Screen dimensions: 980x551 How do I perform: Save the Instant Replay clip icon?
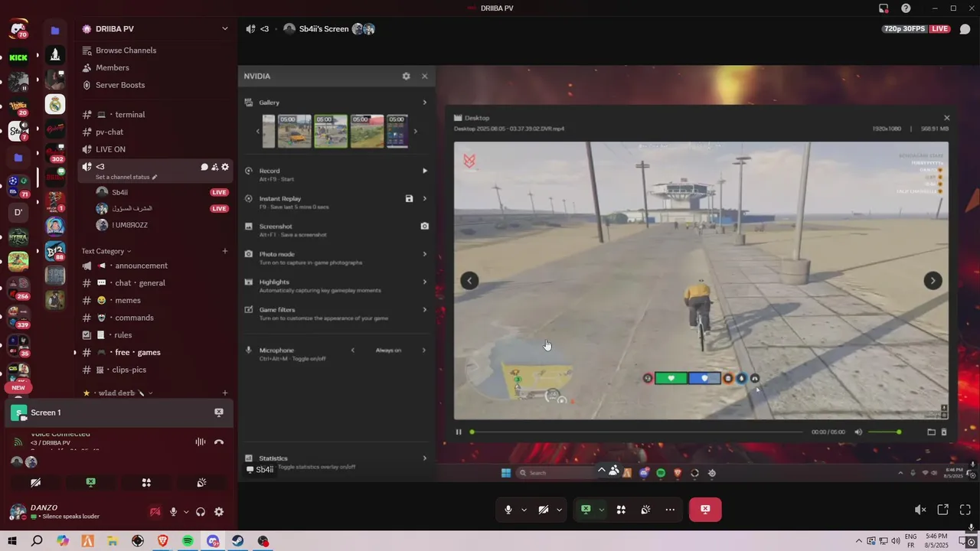[x=409, y=199]
